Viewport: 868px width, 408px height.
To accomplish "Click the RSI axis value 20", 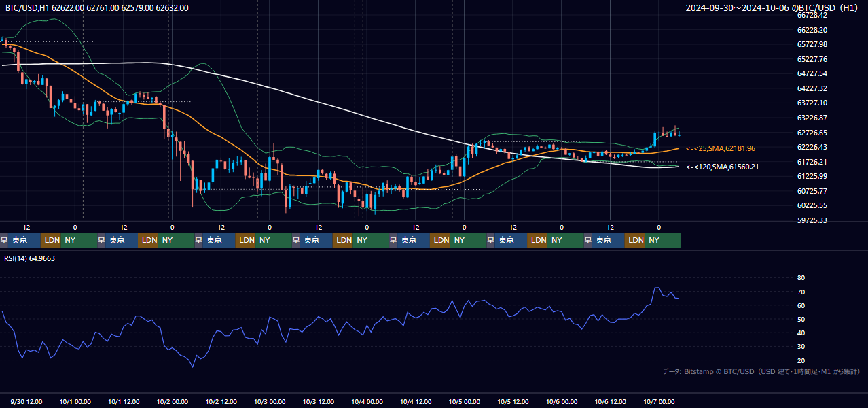I will click(801, 360).
